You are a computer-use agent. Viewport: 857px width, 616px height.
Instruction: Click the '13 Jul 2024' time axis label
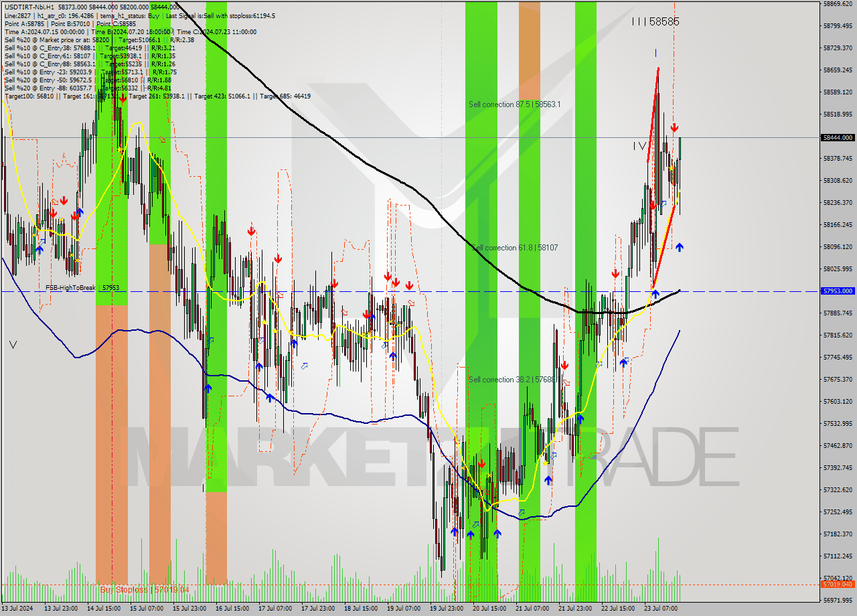[18, 609]
